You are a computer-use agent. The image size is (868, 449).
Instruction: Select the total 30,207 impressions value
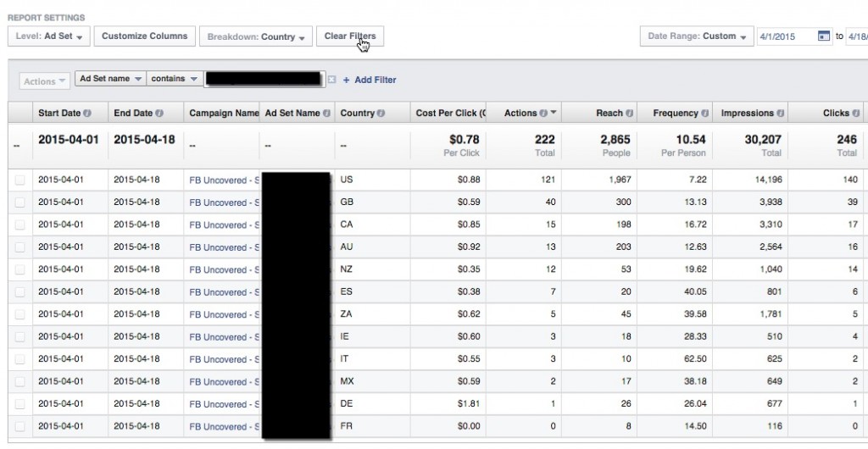(x=762, y=139)
